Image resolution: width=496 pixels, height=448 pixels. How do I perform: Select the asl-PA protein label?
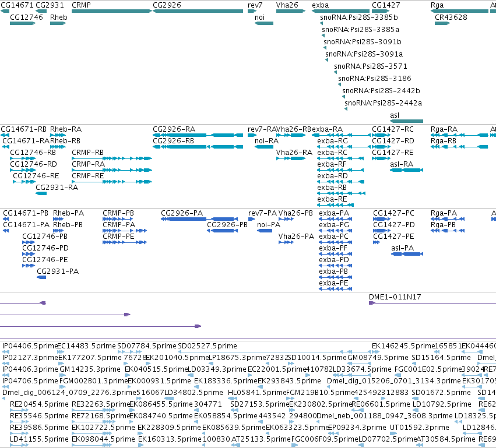402,249
